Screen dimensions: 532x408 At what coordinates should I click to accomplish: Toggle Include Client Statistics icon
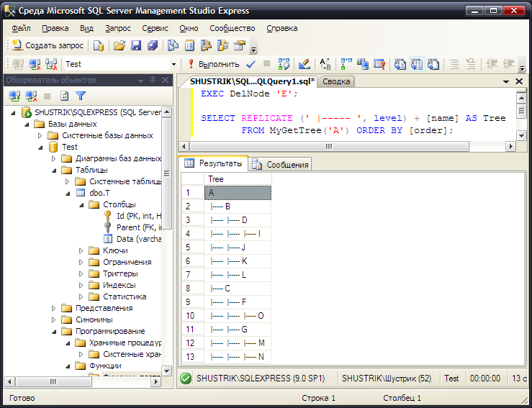(363, 64)
